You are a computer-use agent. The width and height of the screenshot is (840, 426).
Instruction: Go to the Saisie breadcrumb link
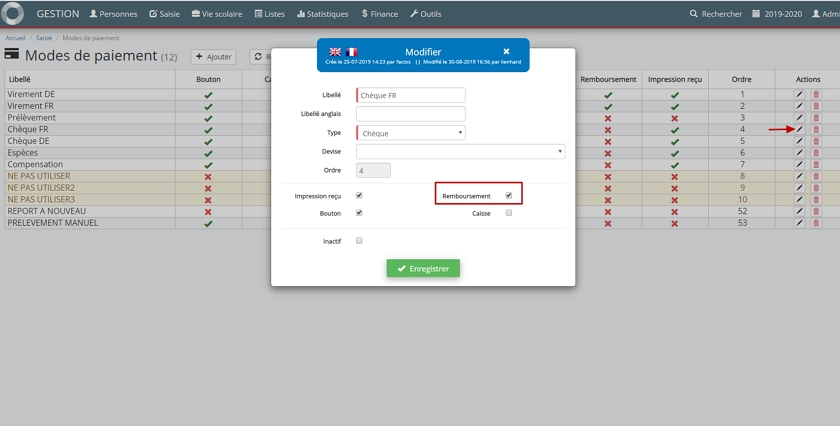click(44, 38)
